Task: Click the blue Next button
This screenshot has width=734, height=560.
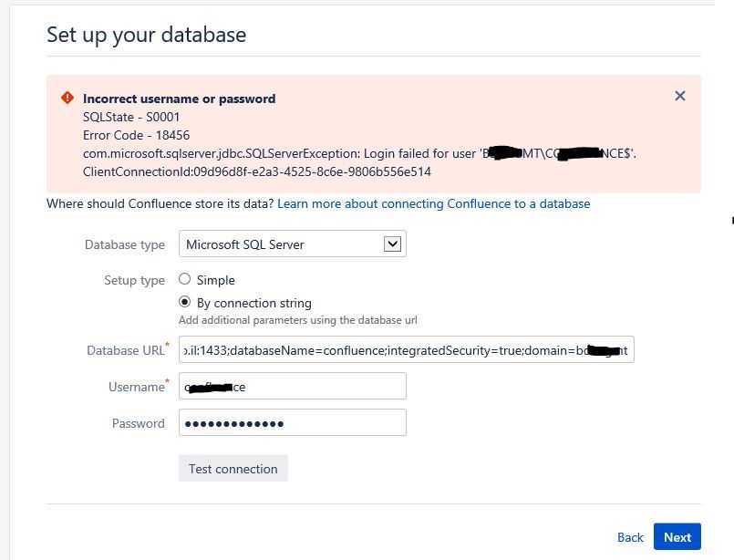Action: point(677,537)
